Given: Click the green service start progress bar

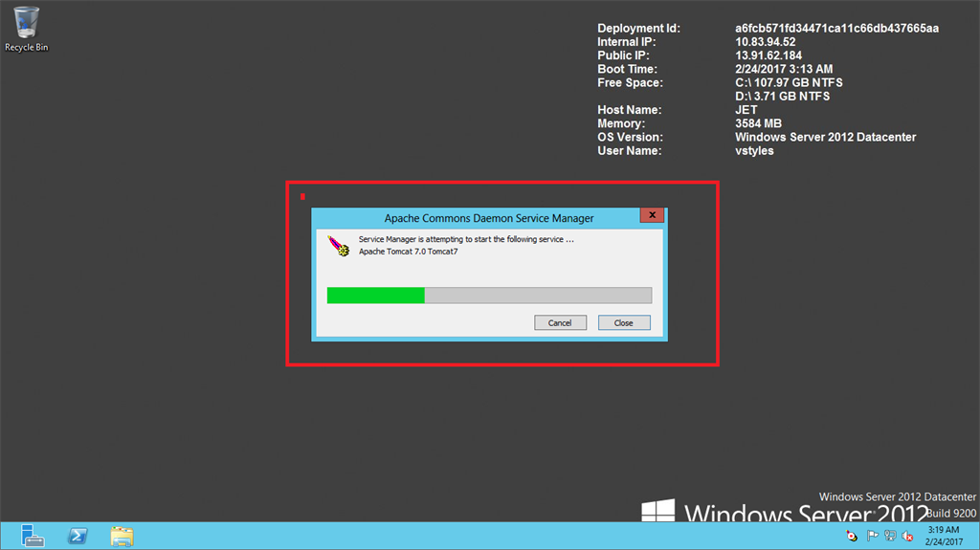Looking at the screenshot, I should click(x=489, y=295).
